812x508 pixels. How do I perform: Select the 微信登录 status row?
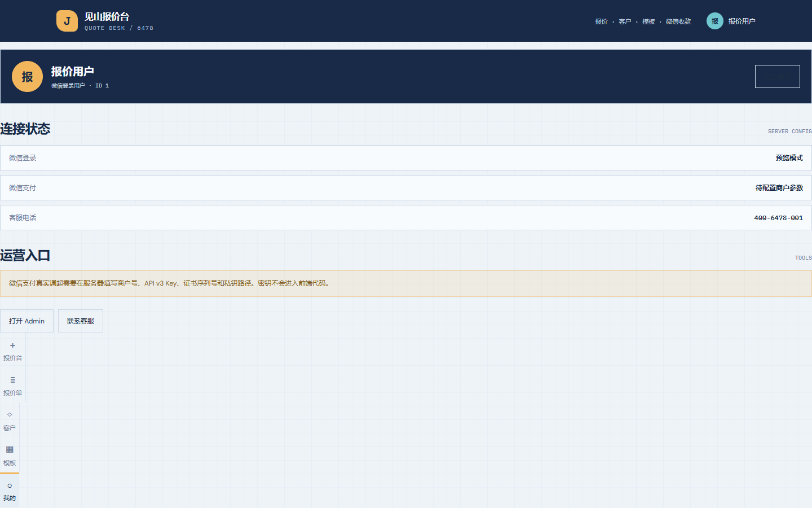(406, 158)
